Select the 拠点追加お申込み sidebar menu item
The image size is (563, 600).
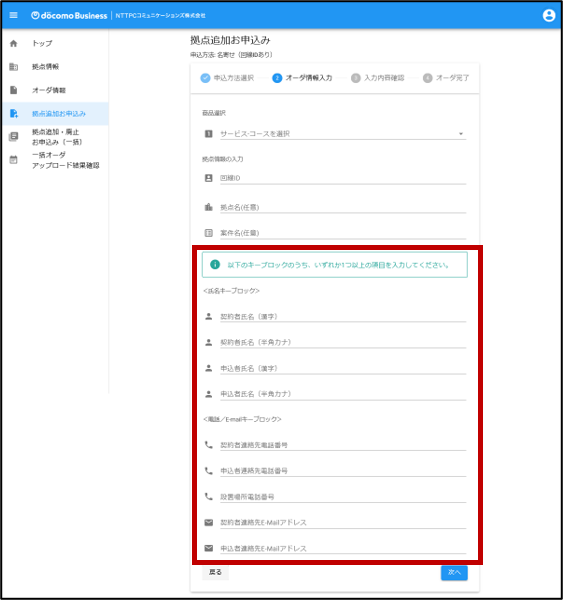[x=55, y=114]
